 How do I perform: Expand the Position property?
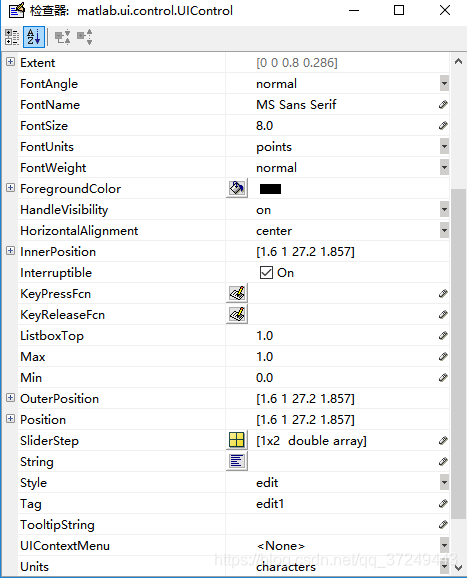(x=10, y=418)
